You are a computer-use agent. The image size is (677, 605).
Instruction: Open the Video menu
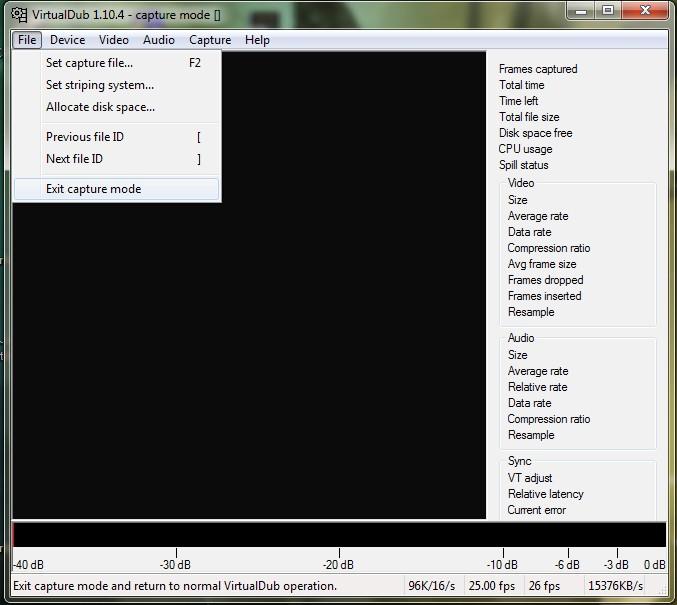[x=114, y=40]
